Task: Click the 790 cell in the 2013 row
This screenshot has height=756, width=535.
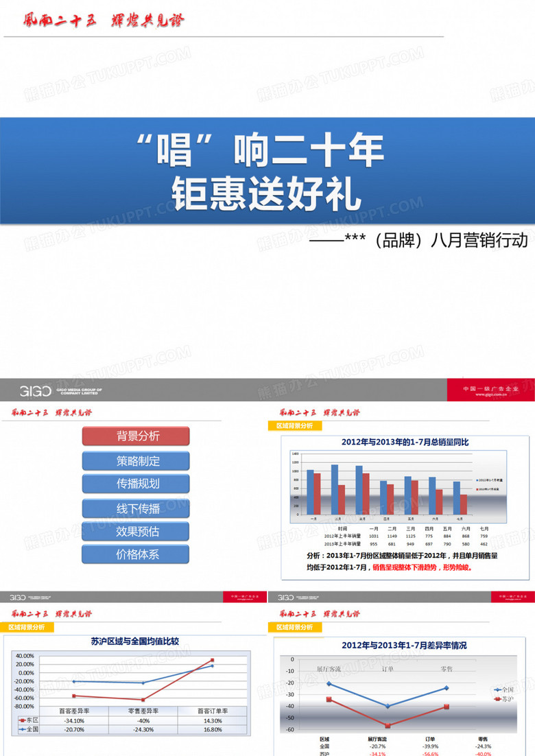Action: coord(447,544)
